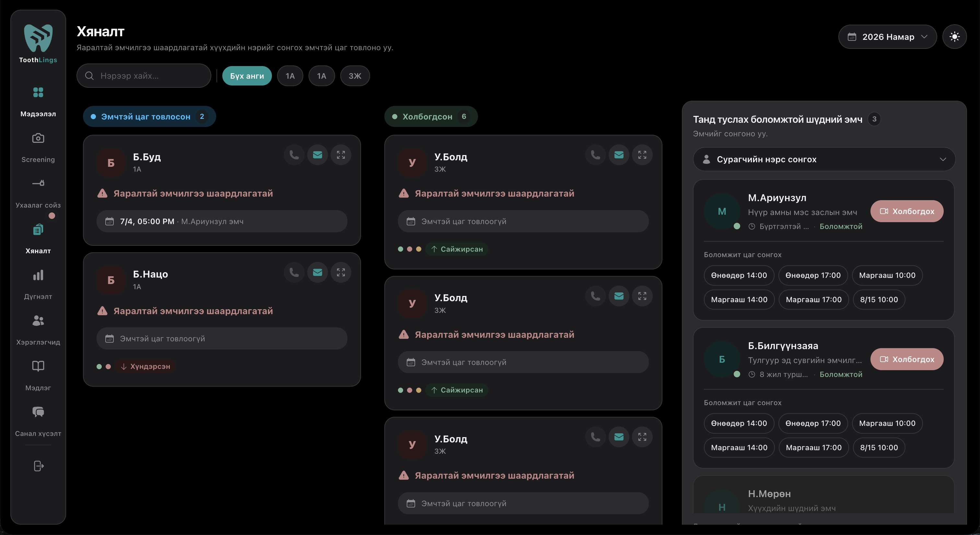Click the logout icon in sidebar
Screen dimensions: 980x535
[x=39, y=466]
